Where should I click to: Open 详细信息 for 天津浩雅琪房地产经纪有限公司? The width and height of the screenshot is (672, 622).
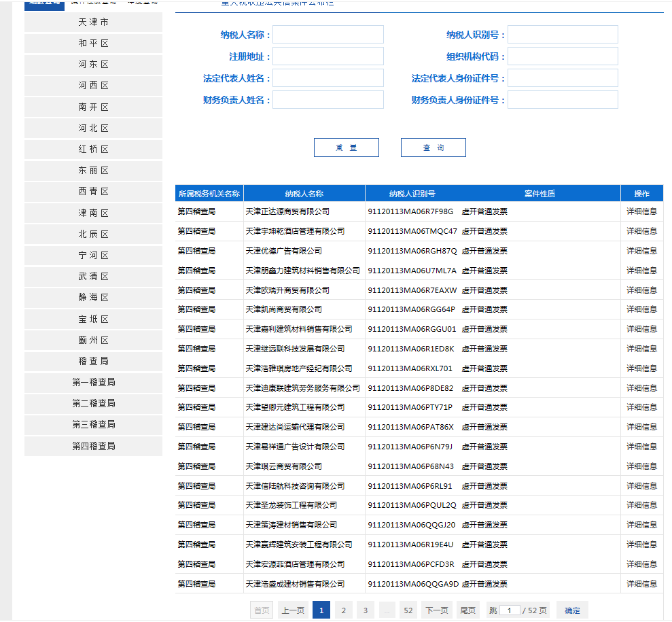pos(641,368)
